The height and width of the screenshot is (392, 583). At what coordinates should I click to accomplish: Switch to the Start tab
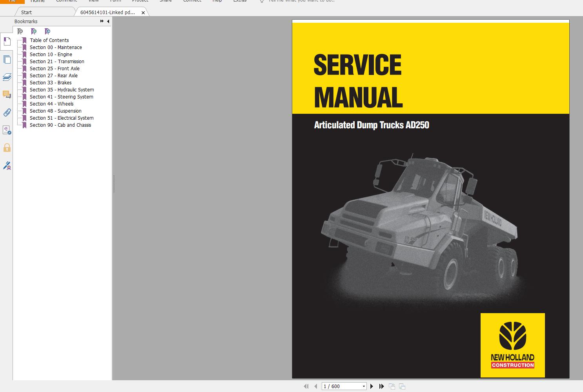coord(26,12)
